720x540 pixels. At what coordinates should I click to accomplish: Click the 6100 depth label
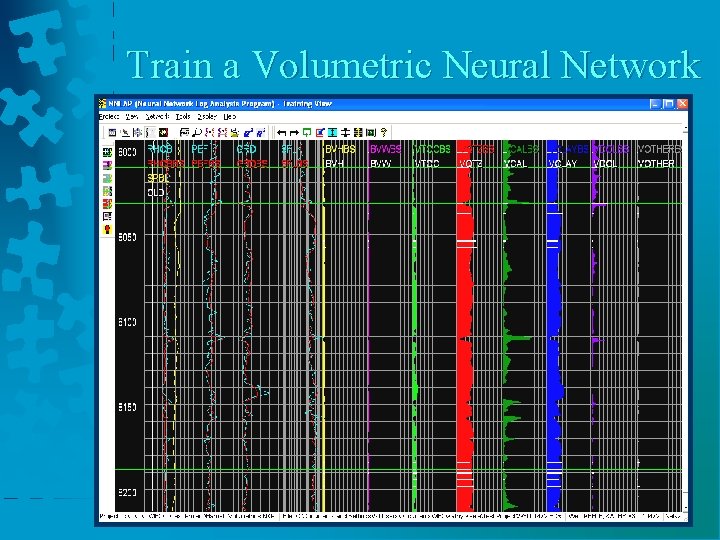[x=127, y=322]
